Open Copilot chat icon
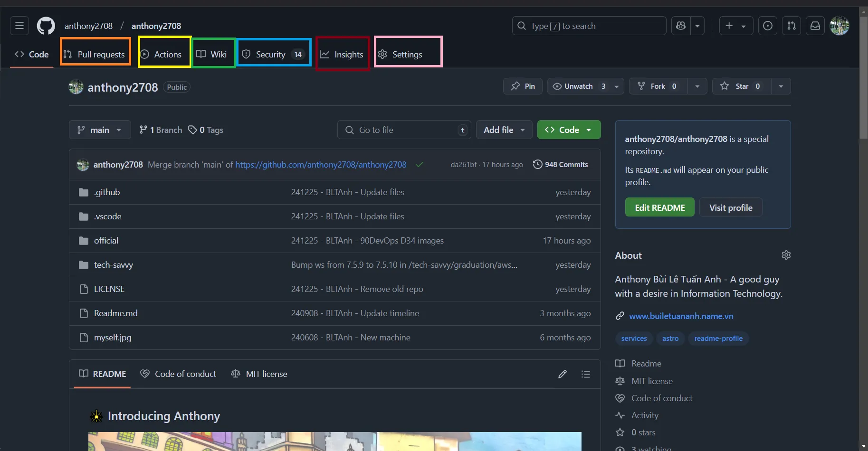 click(x=681, y=26)
